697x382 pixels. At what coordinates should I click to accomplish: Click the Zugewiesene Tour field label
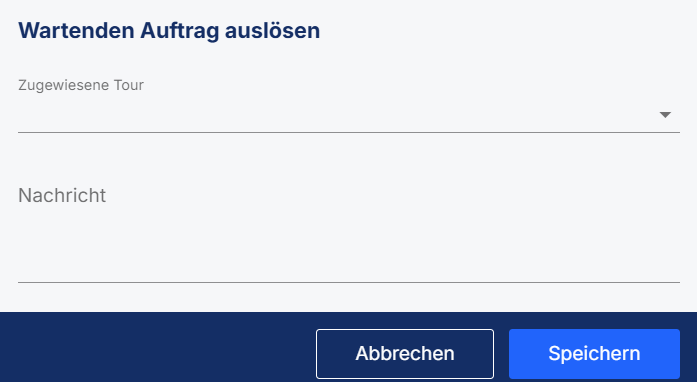tap(81, 85)
